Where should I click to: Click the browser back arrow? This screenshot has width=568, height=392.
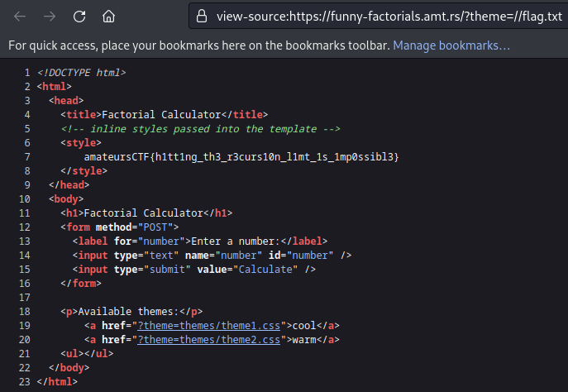click(21, 16)
